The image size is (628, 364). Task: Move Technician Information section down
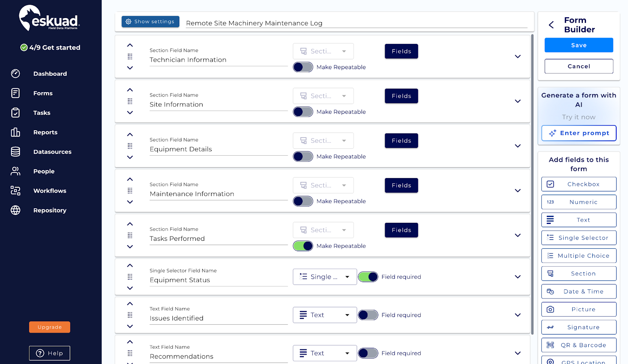[130, 68]
